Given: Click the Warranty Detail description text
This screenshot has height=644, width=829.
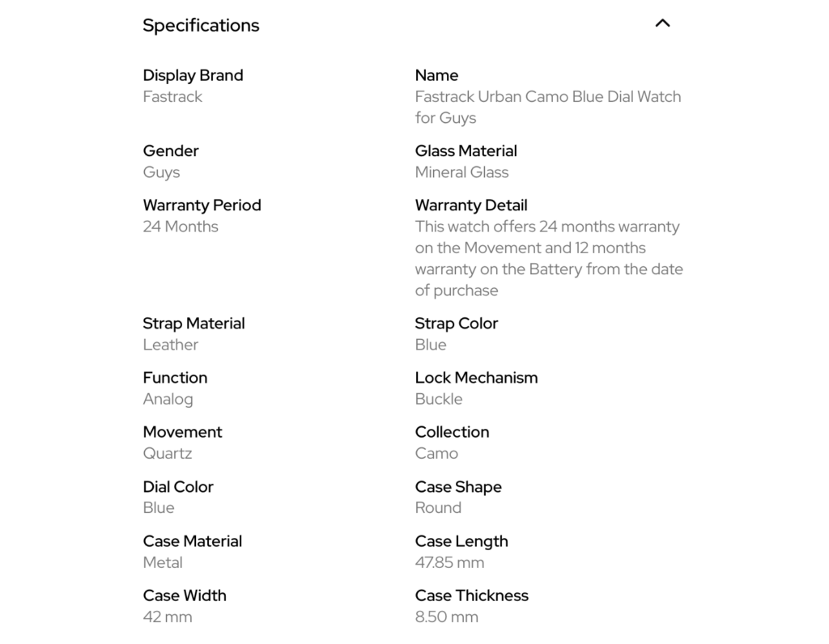Looking at the screenshot, I should (x=548, y=258).
